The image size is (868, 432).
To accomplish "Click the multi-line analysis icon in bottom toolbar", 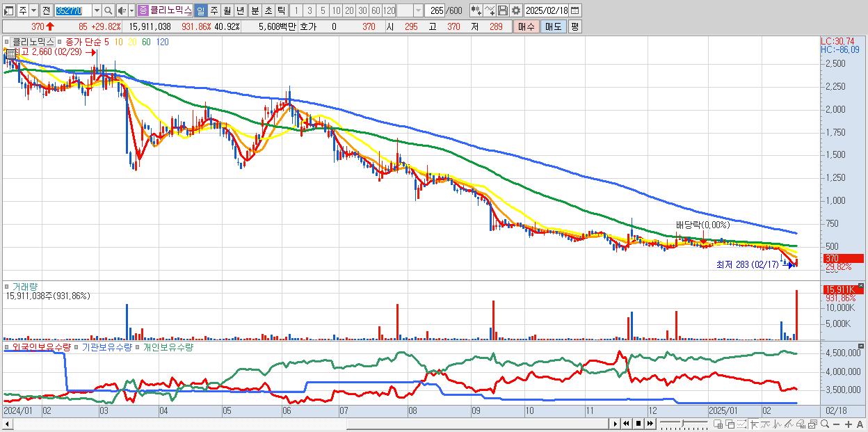I will point(789,424).
